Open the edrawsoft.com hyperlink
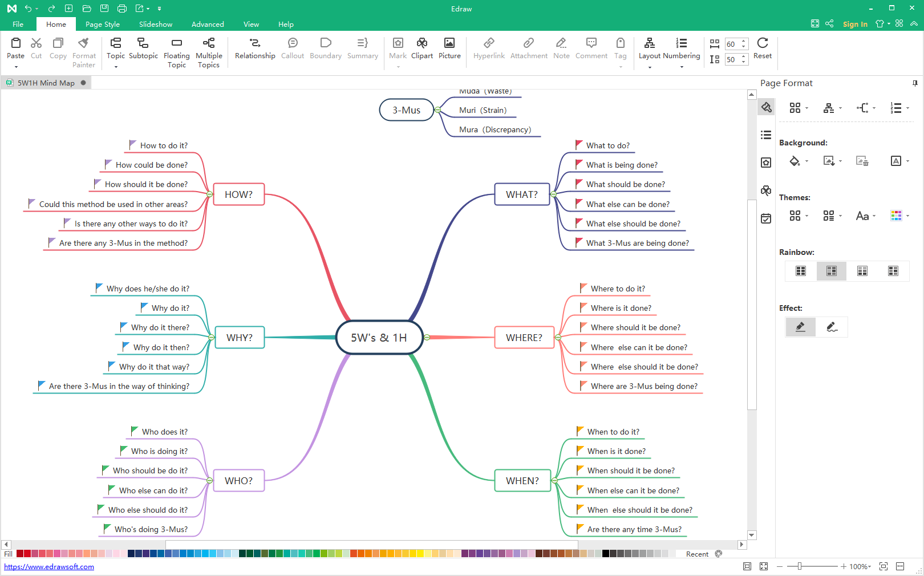The width and height of the screenshot is (924, 576). pos(49,567)
